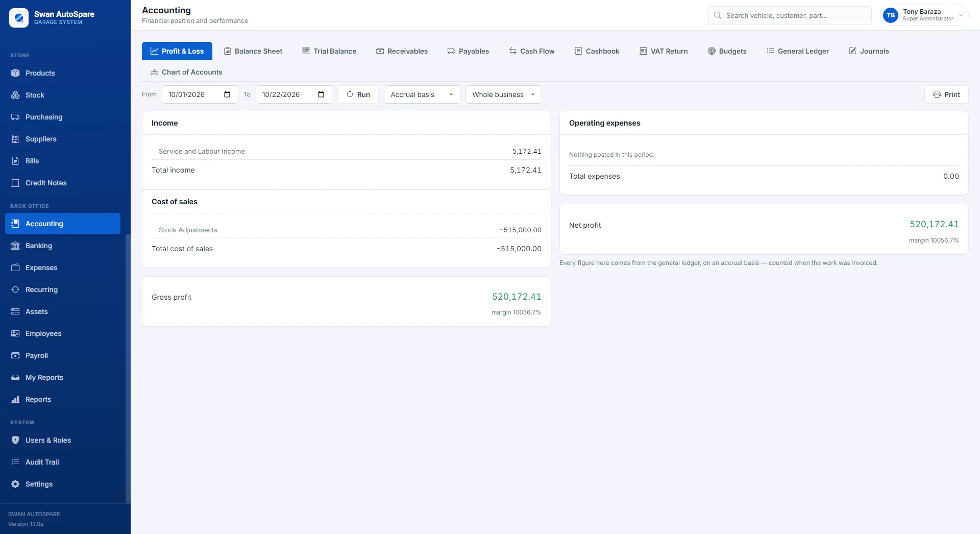The width and height of the screenshot is (980, 534).
Task: Print the report
Action: [x=946, y=94]
